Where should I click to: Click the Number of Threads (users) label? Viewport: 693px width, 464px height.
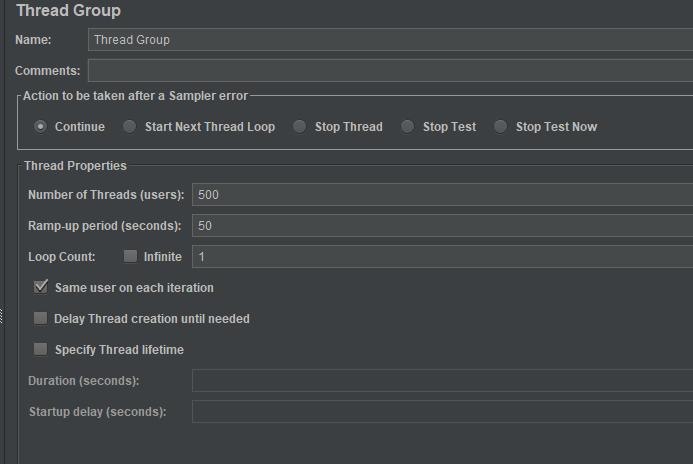tap(106, 195)
